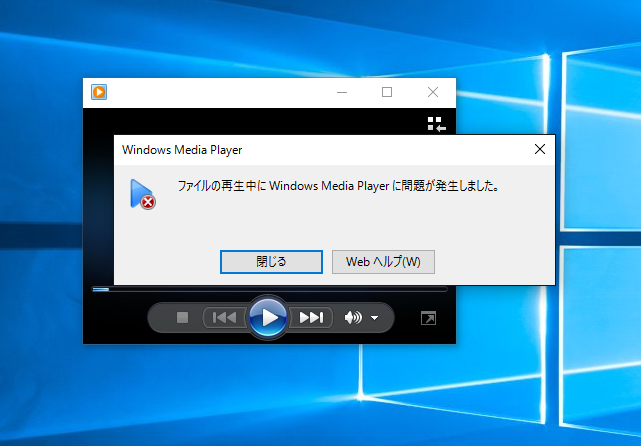This screenshot has height=446, width=641.
Task: Close the Windows Media Player error dialog
Action: (540, 149)
